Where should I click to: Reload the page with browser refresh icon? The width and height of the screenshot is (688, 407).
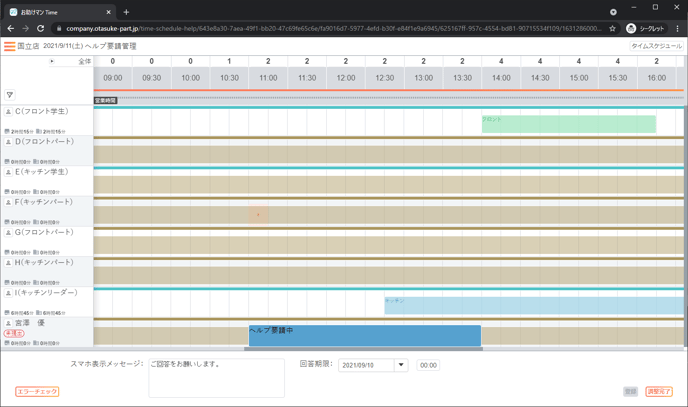click(x=41, y=28)
